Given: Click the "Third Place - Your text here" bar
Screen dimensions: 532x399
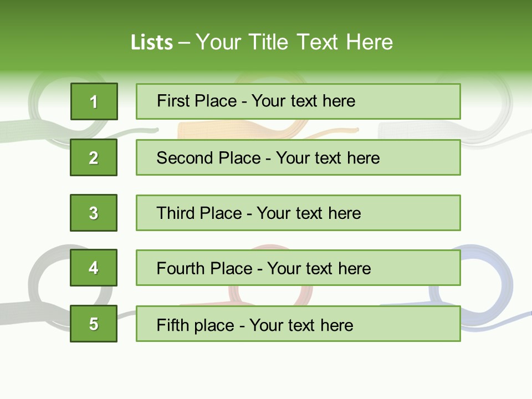Looking at the screenshot, I should coord(298,213).
